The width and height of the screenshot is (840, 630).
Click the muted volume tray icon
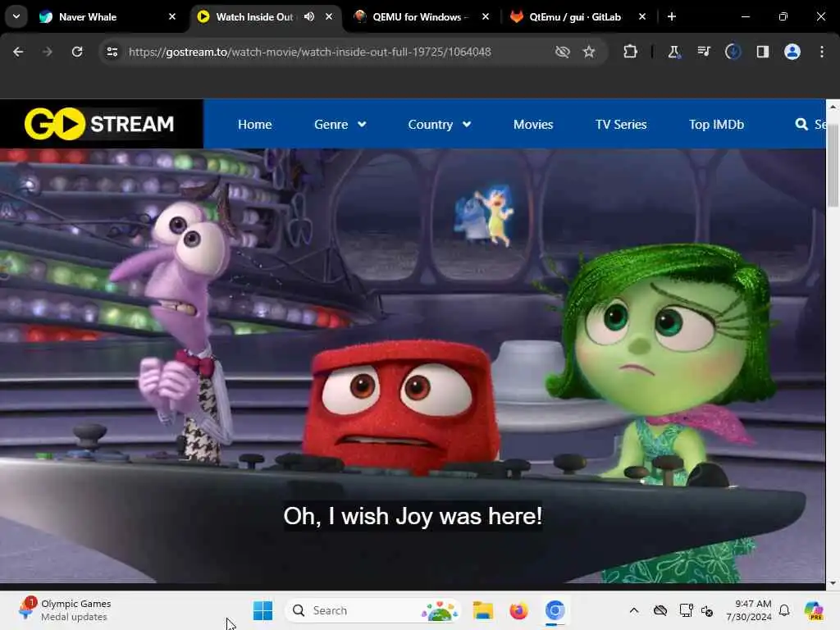(707, 610)
